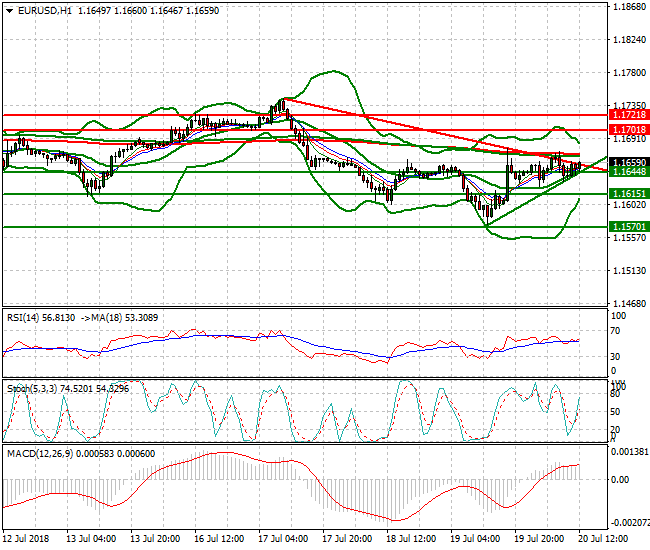Click the MACD zero level 0.00 label
The width and height of the screenshot is (650, 550).
click(x=620, y=480)
